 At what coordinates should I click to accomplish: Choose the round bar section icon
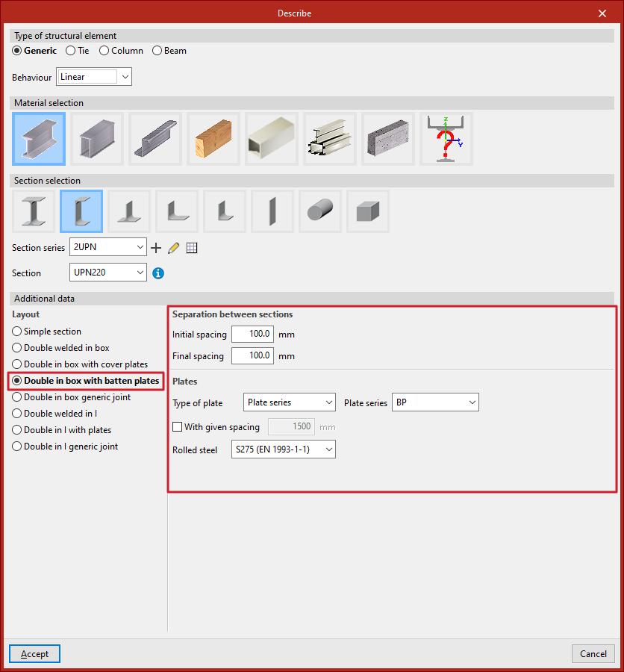(x=320, y=211)
